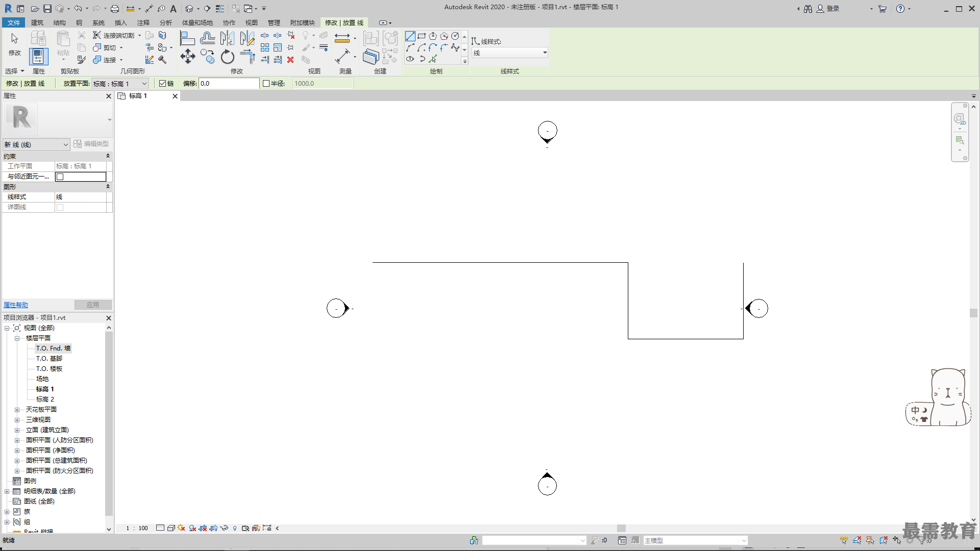Open the Line Style (线) dropdown in ribbon
The image size is (980, 551).
pyautogui.click(x=509, y=53)
